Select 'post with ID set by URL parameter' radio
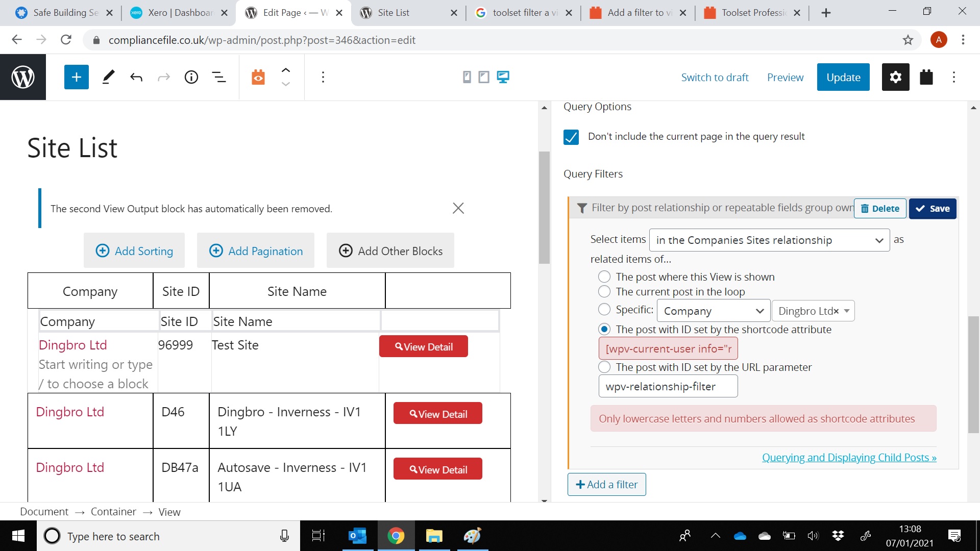This screenshot has width=980, height=551. tap(604, 367)
